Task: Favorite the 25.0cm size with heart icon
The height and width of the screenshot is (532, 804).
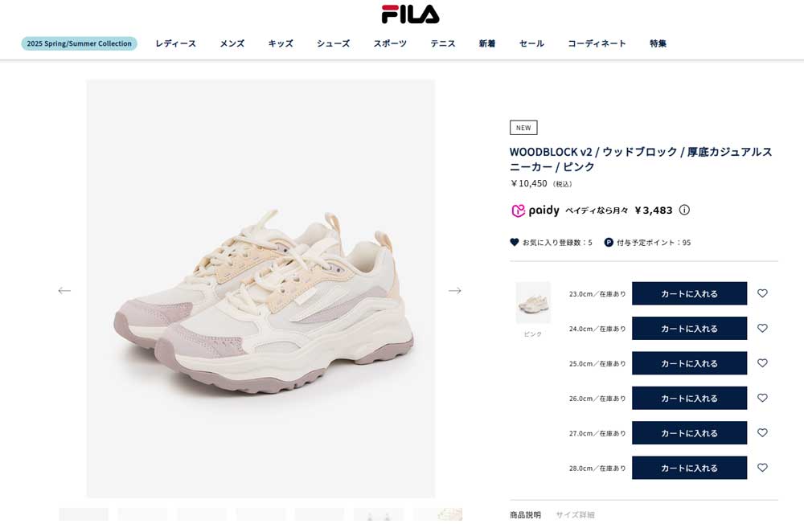Action: (x=762, y=363)
